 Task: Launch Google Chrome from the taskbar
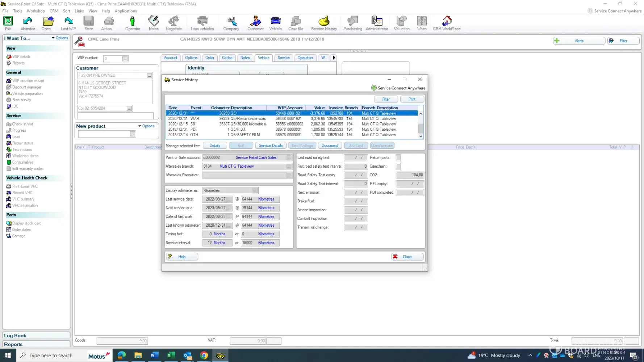[x=204, y=355]
